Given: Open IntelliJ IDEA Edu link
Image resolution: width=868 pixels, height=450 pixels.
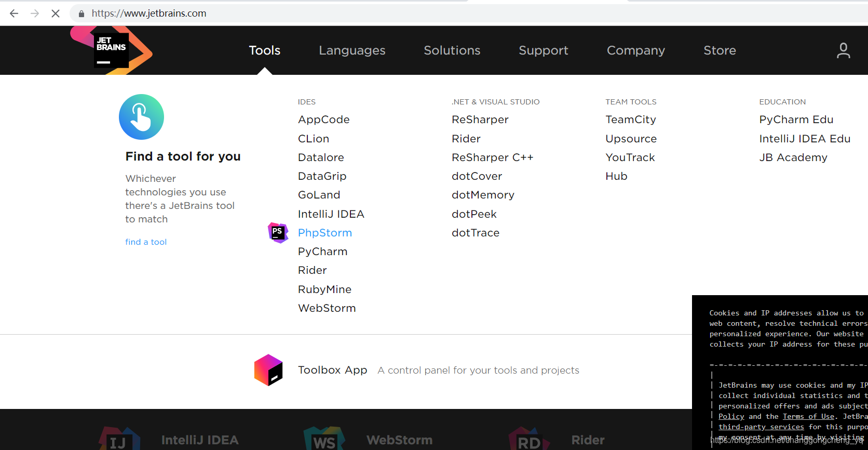Looking at the screenshot, I should tap(805, 139).
